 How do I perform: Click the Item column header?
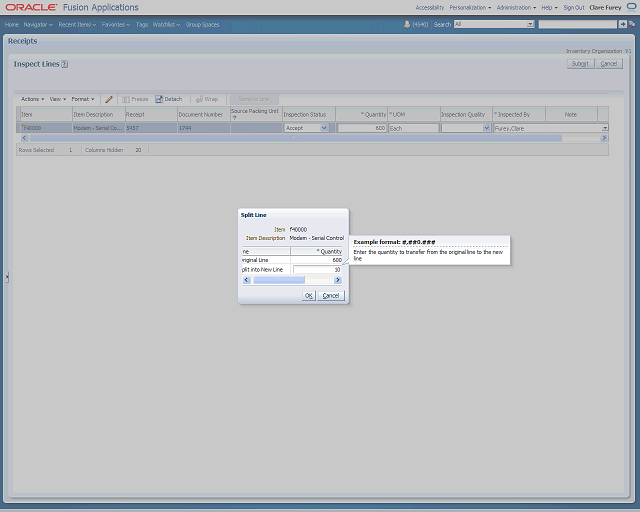coord(46,114)
